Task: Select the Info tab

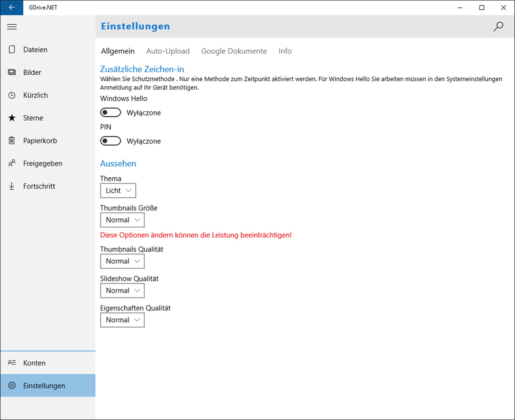Action: tap(285, 51)
